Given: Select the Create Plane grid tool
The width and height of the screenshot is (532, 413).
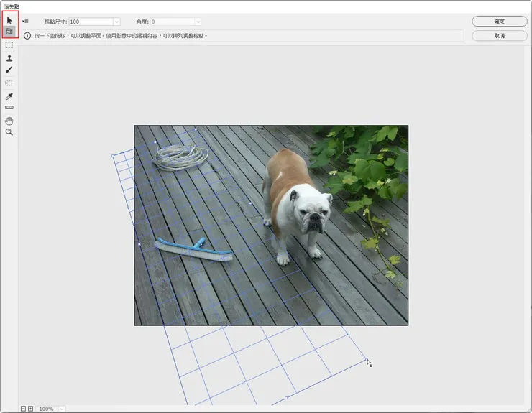Looking at the screenshot, I should (9, 32).
